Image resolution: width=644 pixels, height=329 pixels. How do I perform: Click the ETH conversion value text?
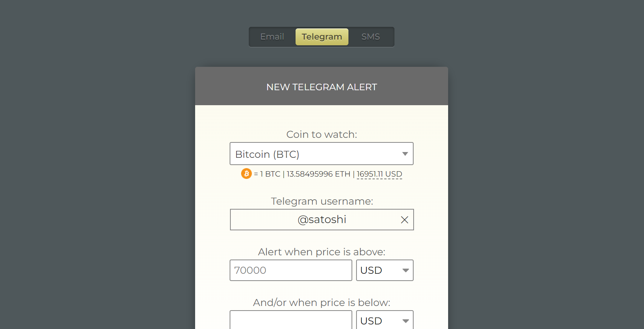[x=318, y=174]
